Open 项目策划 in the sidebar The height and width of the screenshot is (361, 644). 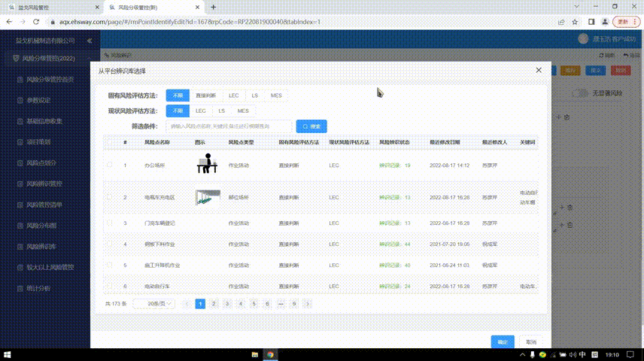click(x=38, y=142)
